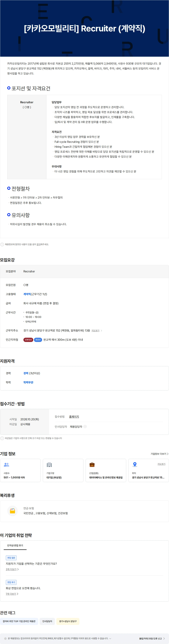Select the text 지원자가 기업을 선택하는 기준은 무엇인가요?

tap(31, 563)
